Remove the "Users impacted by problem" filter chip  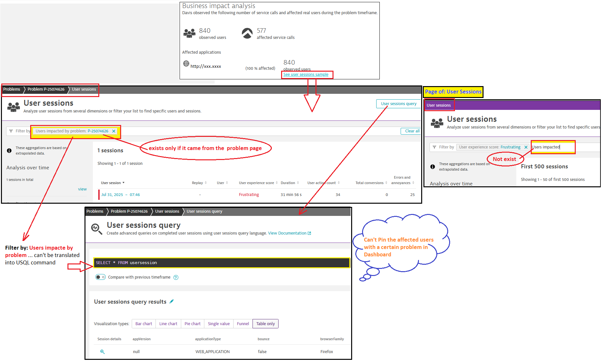(x=114, y=131)
